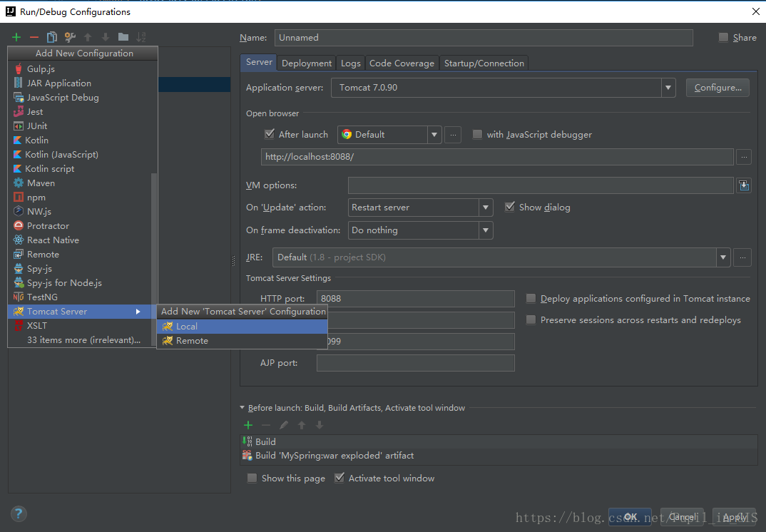
Task: Click the localhost URL input field
Action: (497, 157)
